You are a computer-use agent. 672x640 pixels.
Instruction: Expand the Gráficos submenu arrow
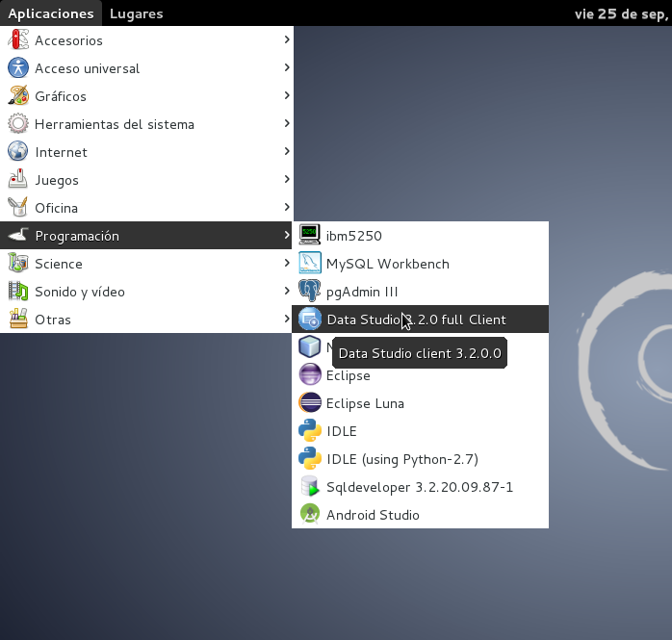[287, 95]
